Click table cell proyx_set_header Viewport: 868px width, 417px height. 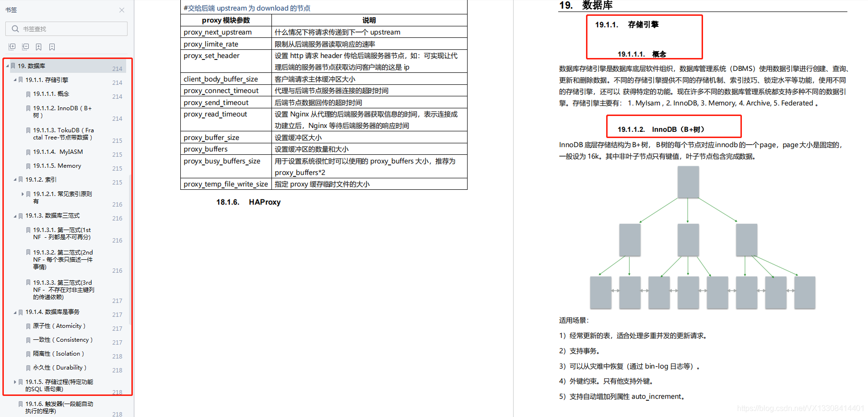226,61
